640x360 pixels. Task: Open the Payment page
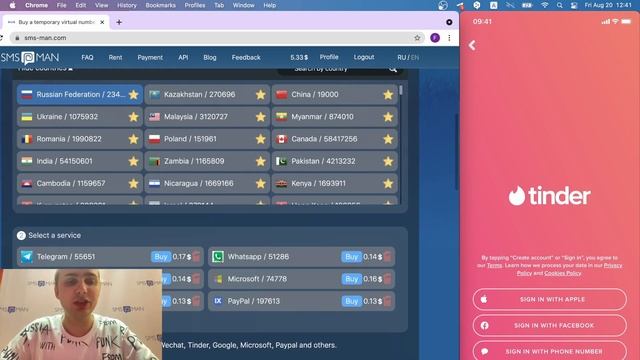click(150, 58)
